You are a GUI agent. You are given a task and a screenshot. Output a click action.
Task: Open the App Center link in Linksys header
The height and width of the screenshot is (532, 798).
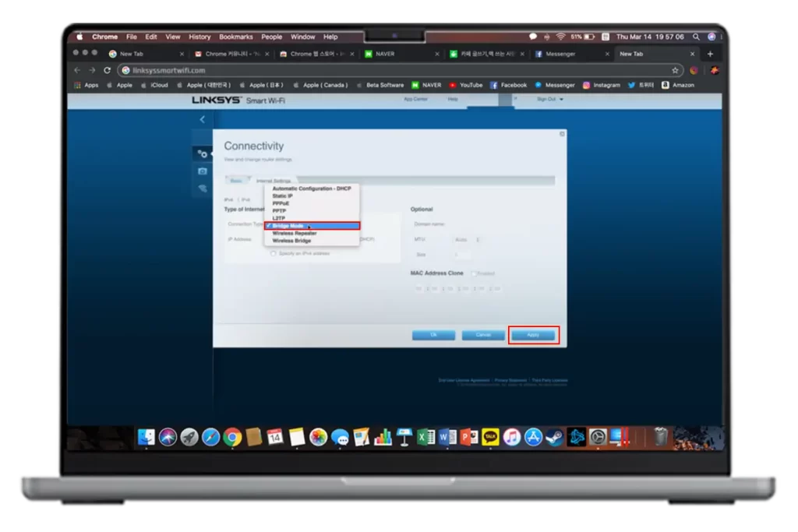point(415,99)
